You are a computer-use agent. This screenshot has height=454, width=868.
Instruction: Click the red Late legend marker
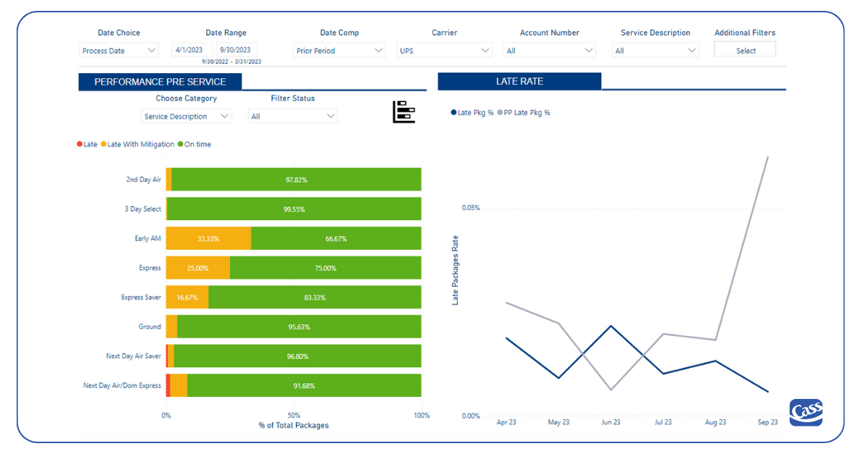80,144
